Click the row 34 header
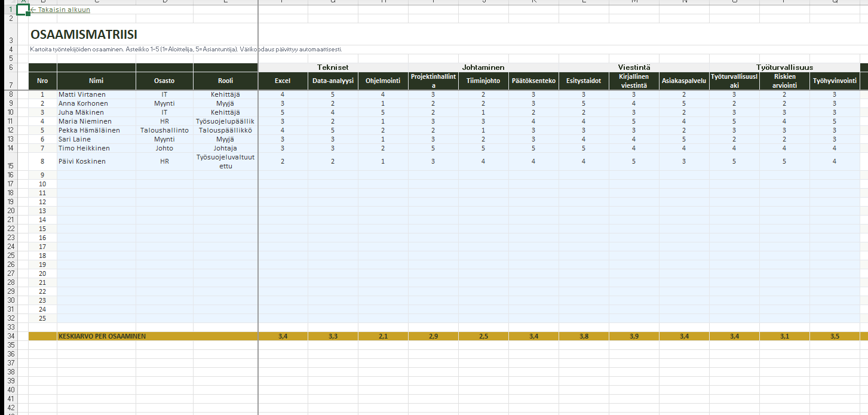Viewport: 868px width, 415px height. [x=10, y=336]
